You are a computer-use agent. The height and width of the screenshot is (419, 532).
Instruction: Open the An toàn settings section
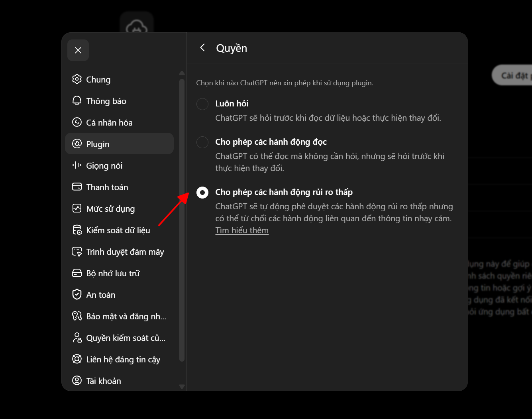tap(119, 295)
